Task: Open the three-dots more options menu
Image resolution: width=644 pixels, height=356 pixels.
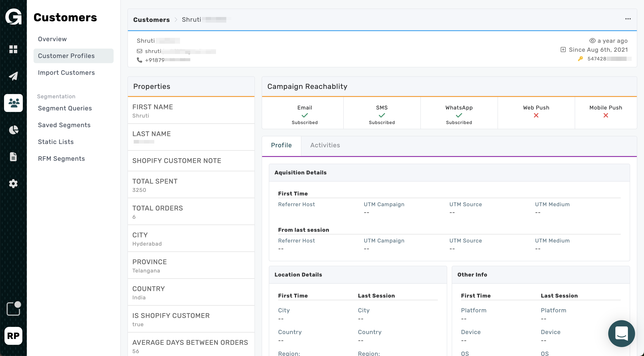Action: point(628,19)
